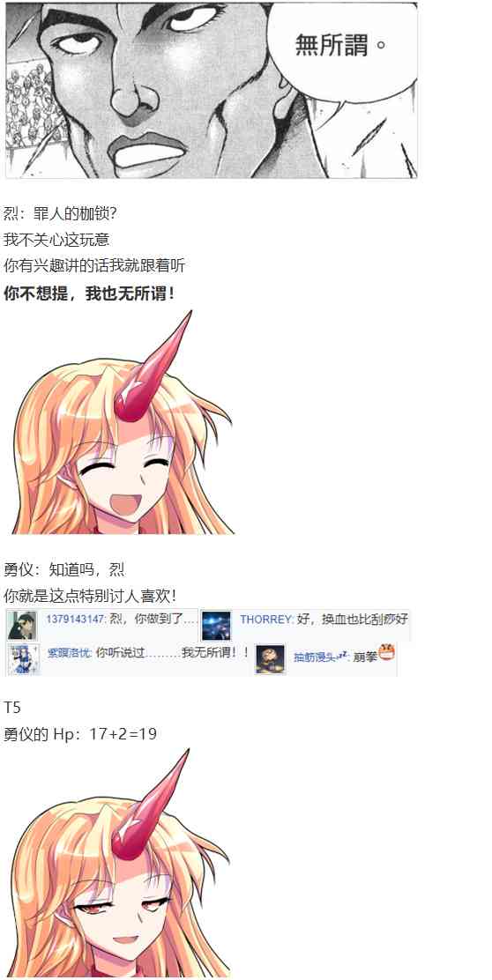This screenshot has height=980, width=492.
Task: Click the text 烈：罪人的枷锁？
Action: (60, 214)
